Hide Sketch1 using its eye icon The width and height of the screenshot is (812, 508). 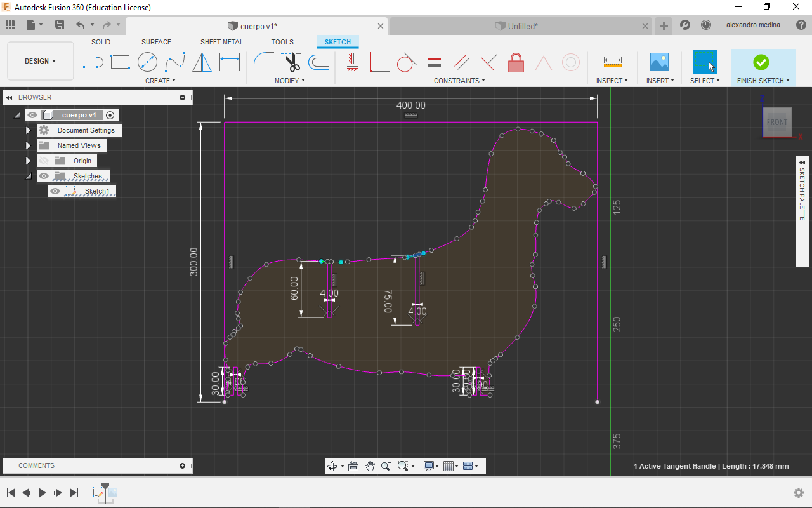(x=56, y=191)
